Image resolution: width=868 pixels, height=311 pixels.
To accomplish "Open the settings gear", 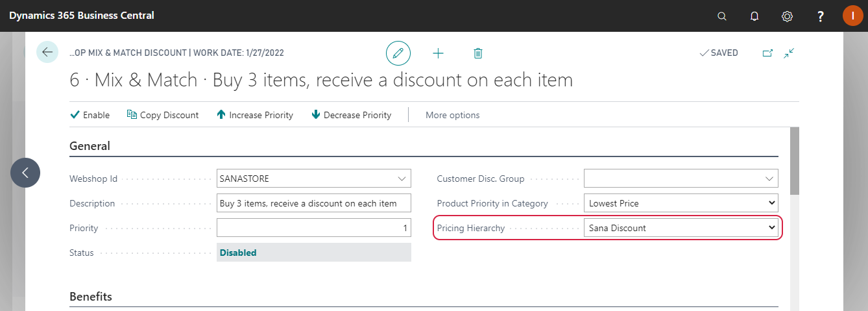I will (787, 16).
